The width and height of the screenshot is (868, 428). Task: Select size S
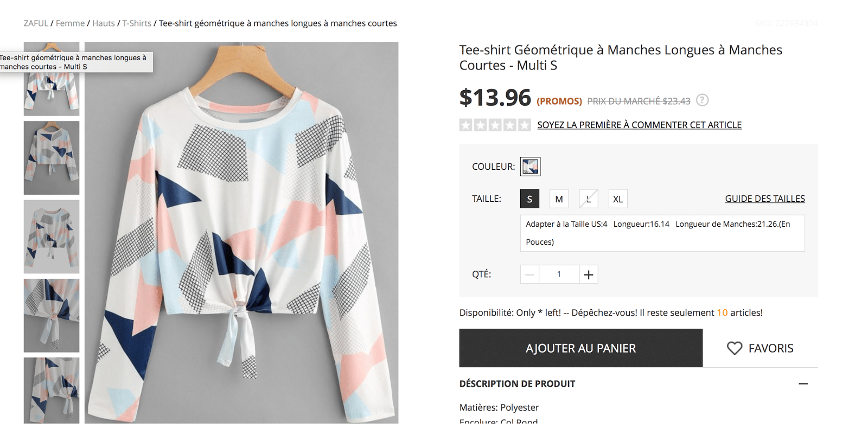pos(529,199)
